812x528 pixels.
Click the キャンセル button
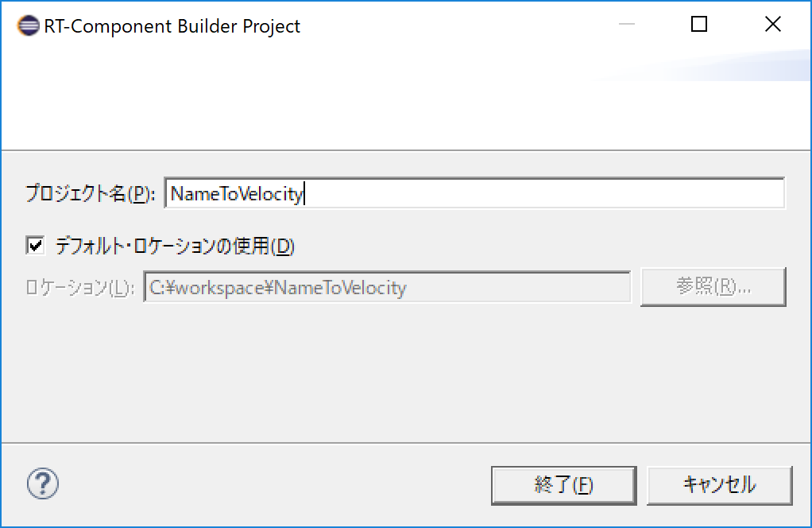pyautogui.click(x=719, y=485)
